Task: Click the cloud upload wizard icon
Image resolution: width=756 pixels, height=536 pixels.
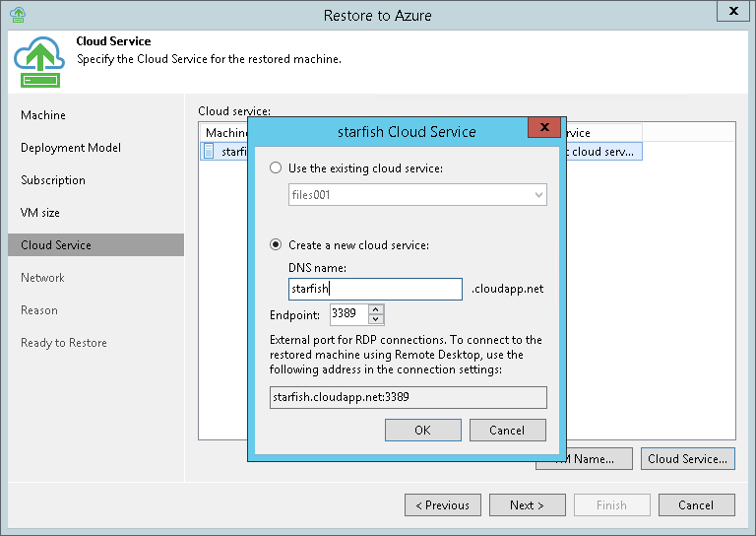Action: point(39,62)
